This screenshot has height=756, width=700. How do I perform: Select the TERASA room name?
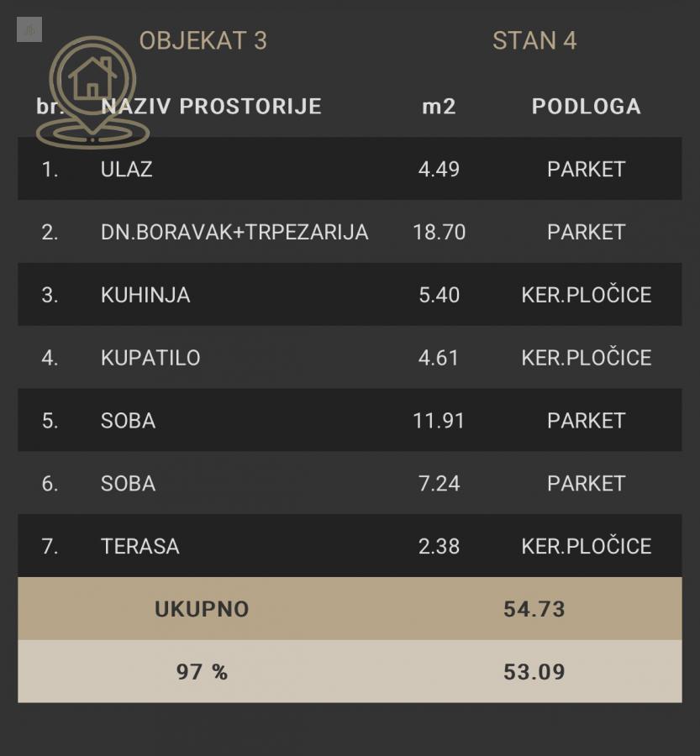[x=140, y=546]
